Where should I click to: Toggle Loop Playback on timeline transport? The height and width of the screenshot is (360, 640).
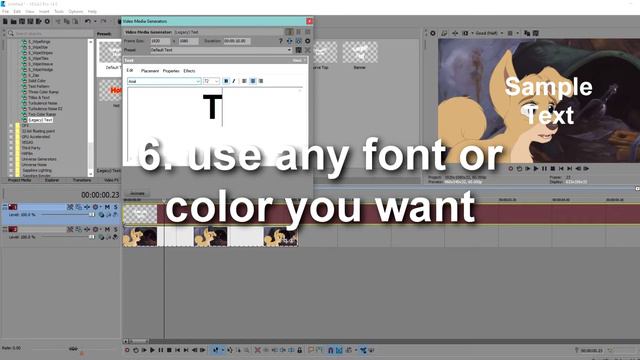point(136,350)
